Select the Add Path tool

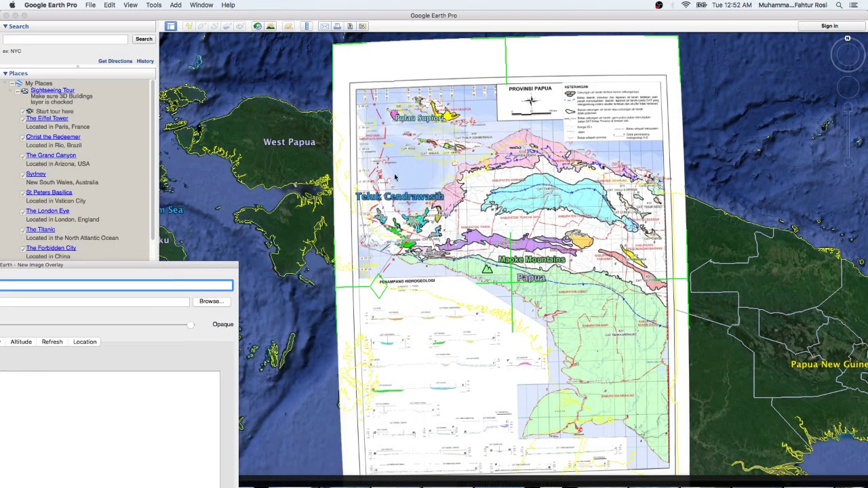click(x=214, y=26)
